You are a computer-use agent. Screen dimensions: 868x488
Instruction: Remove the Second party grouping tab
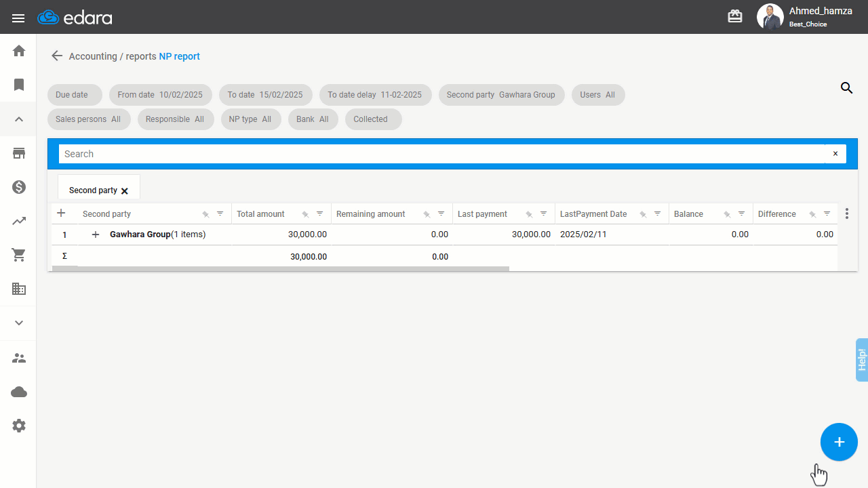(x=125, y=191)
